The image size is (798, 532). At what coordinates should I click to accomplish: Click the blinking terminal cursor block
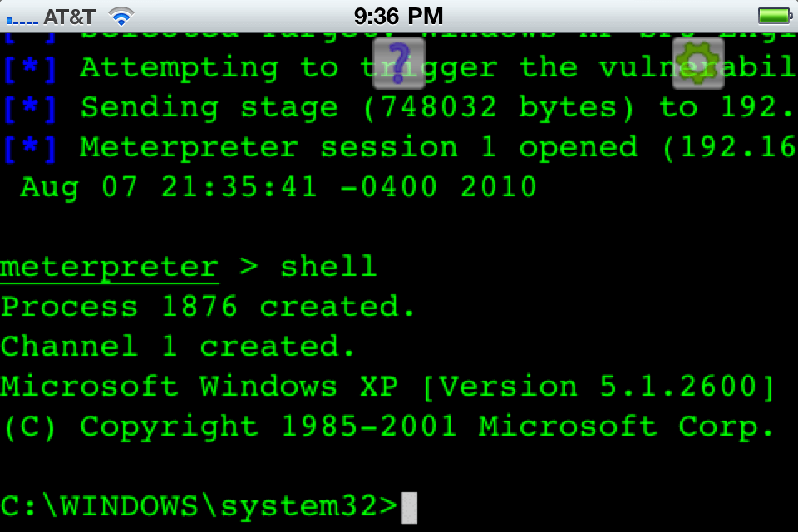[x=408, y=507]
